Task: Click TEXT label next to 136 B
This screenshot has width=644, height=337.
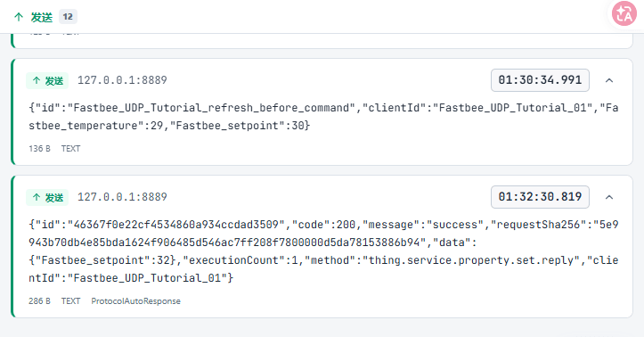Action: pyautogui.click(x=70, y=148)
